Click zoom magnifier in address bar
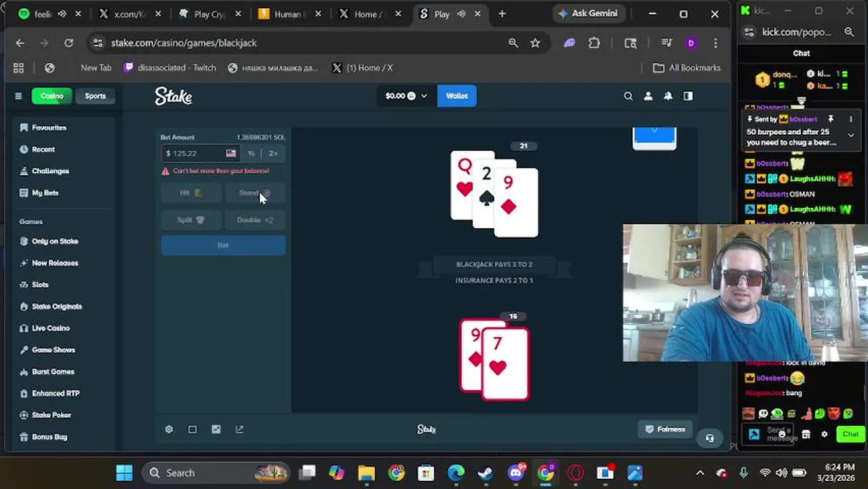 point(513,43)
